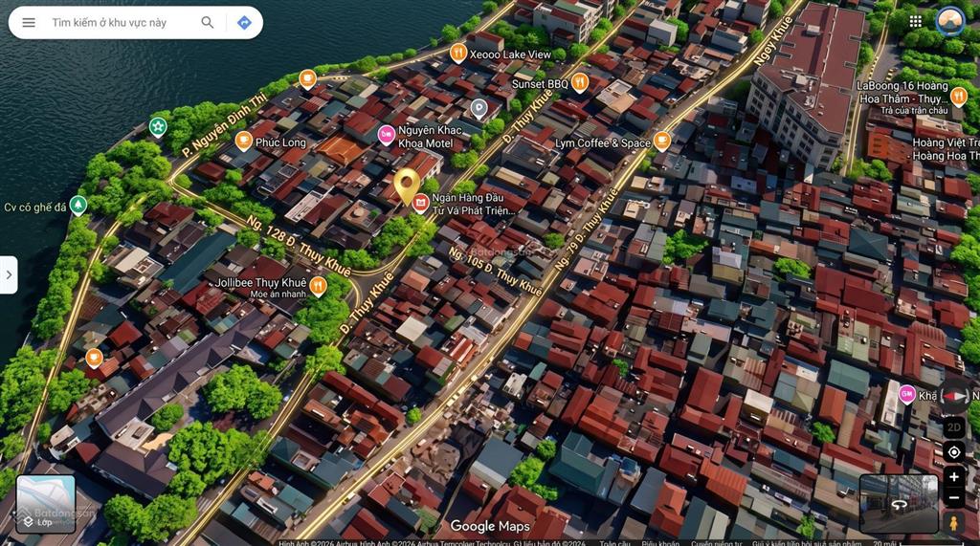
Task: Zoom out with the minus button
Action: click(x=954, y=498)
